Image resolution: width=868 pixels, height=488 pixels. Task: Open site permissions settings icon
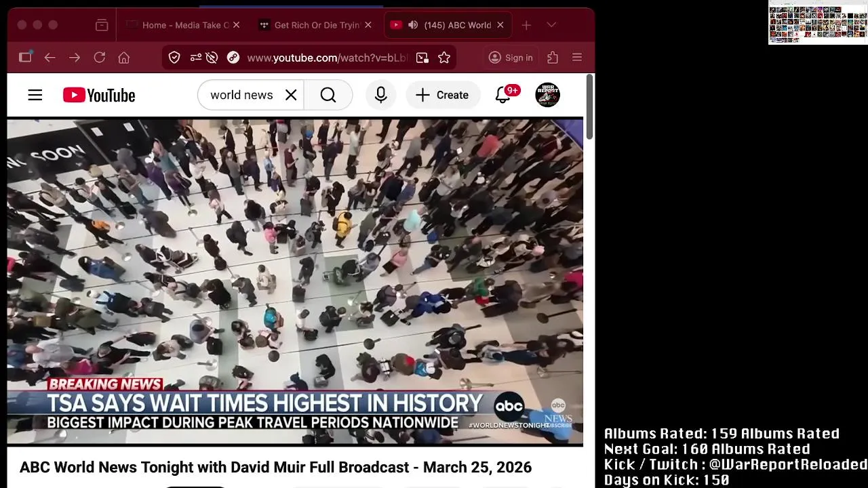click(196, 58)
